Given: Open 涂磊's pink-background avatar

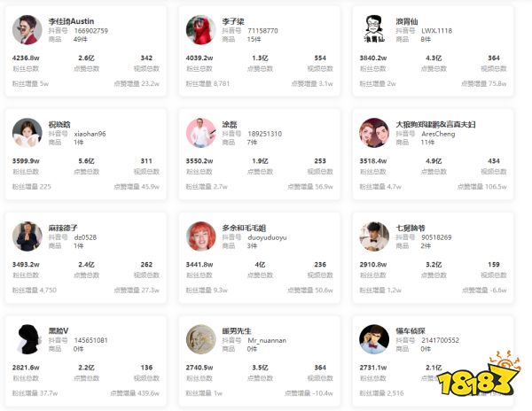Looking at the screenshot, I should point(201,133).
